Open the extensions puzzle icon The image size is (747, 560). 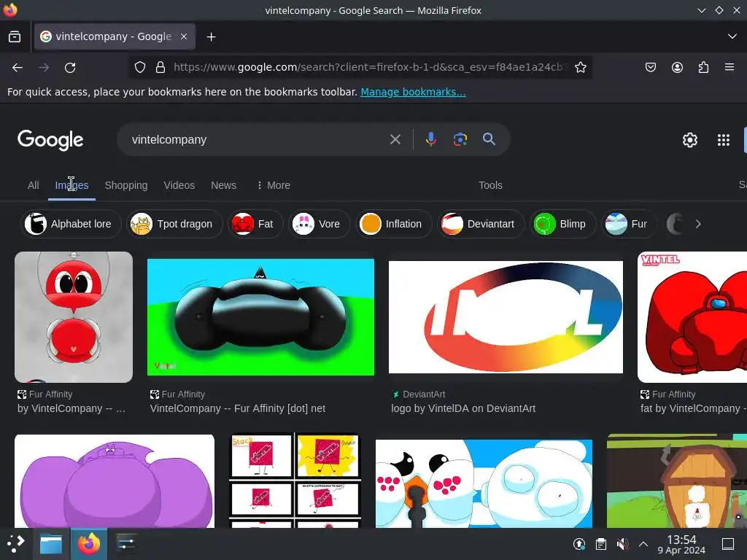click(703, 67)
